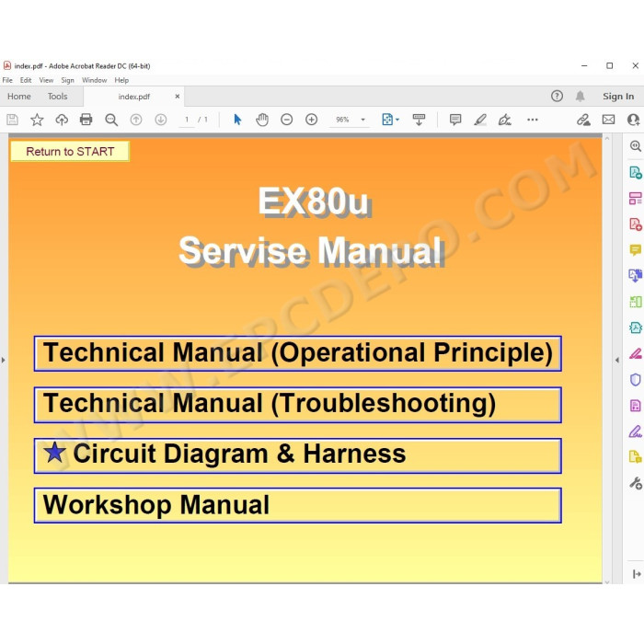Click Return to START button
The width and height of the screenshot is (644, 644).
click(70, 151)
